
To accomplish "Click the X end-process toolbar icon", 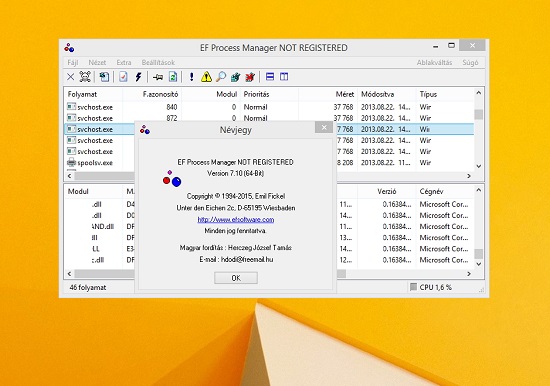I will (71, 77).
